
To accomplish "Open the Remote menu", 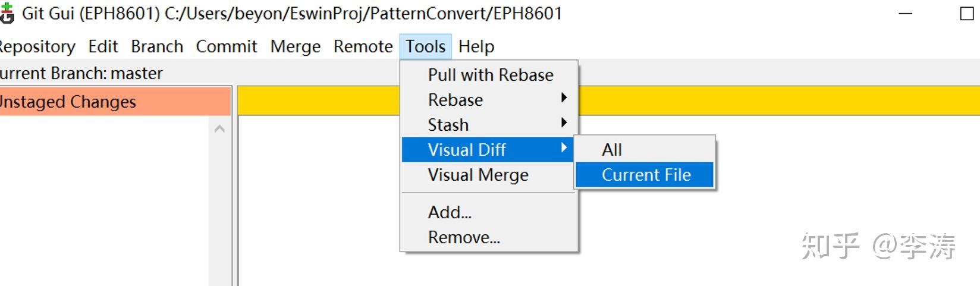I will [x=363, y=46].
